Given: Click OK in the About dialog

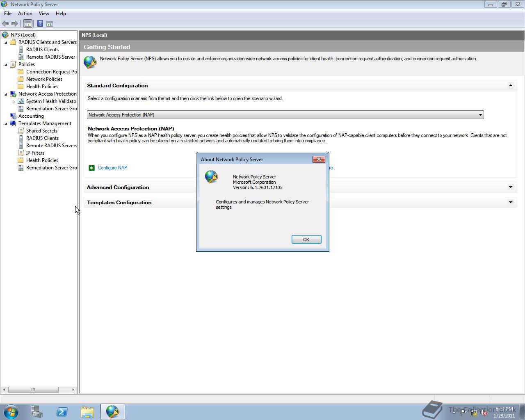Looking at the screenshot, I should click(x=306, y=240).
